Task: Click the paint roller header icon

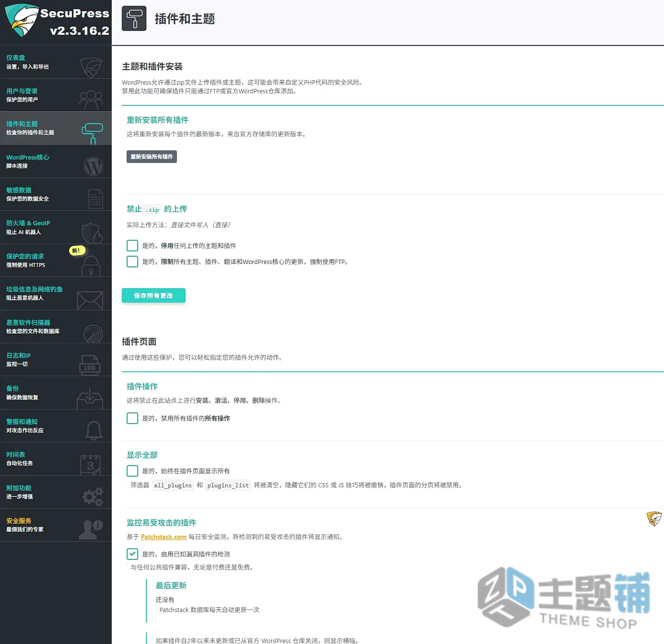Action: 134,19
